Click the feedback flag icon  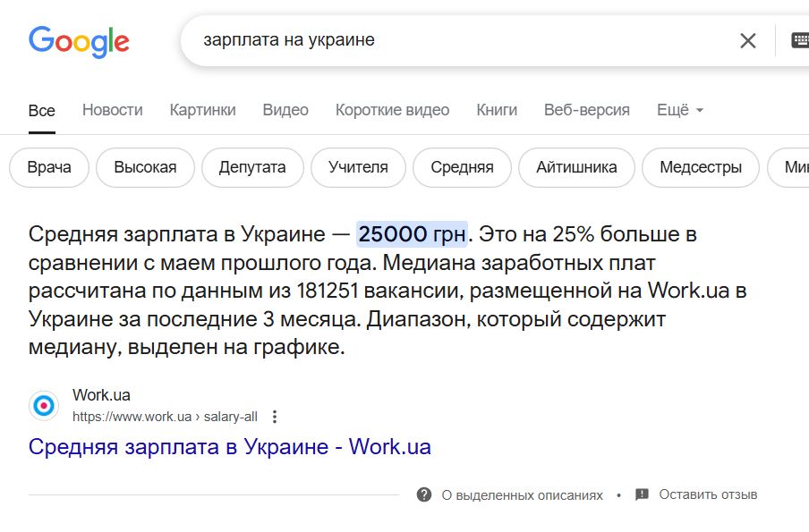coord(642,494)
